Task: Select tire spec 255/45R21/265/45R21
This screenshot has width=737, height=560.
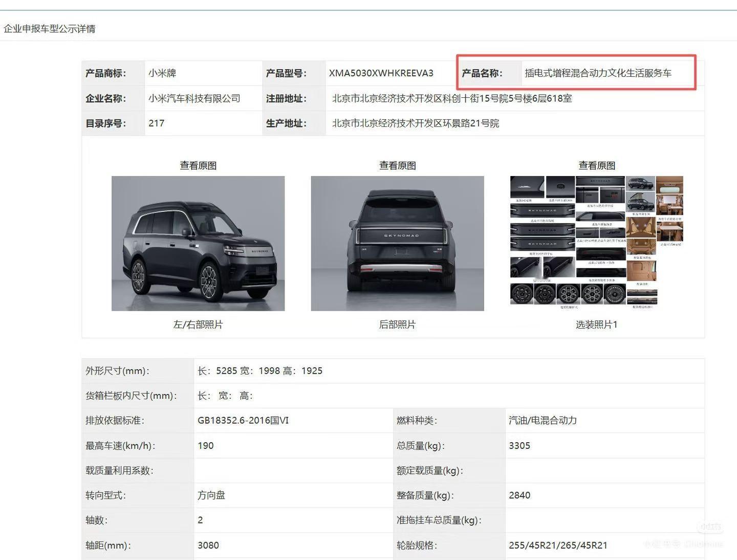Action: point(558,545)
